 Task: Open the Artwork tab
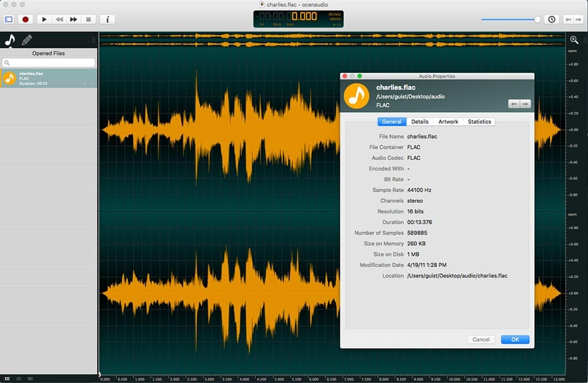click(448, 121)
